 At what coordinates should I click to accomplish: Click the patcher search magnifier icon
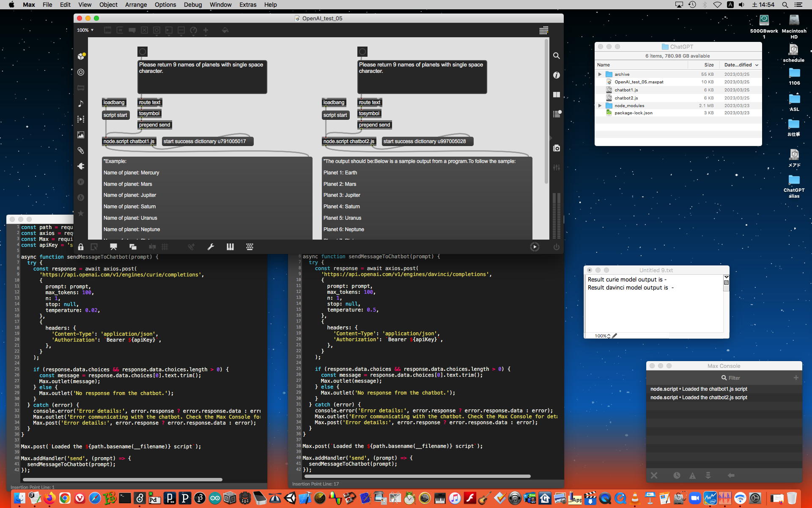click(557, 56)
